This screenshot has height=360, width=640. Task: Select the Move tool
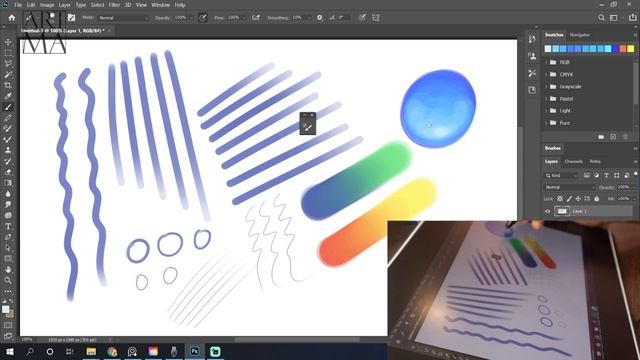tap(8, 42)
